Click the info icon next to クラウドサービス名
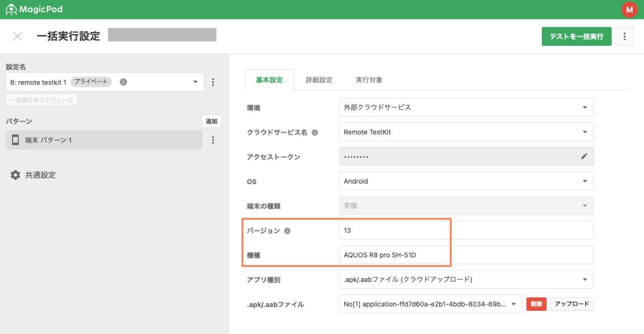The height and width of the screenshot is (334, 644). point(314,132)
